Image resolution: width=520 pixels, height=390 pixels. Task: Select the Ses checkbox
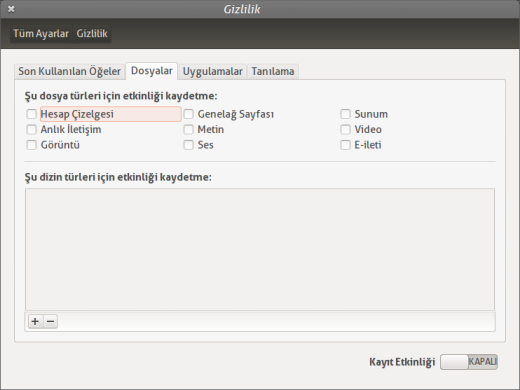click(x=188, y=145)
